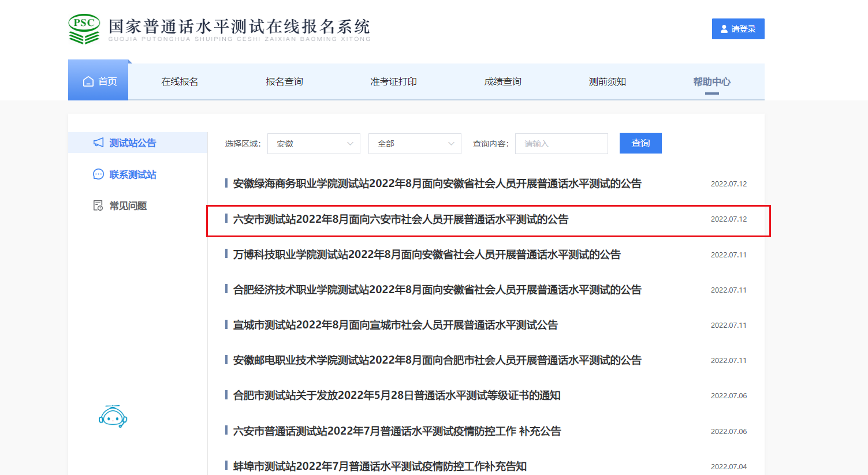Select 测试站公告 in sidebar

click(x=137, y=143)
